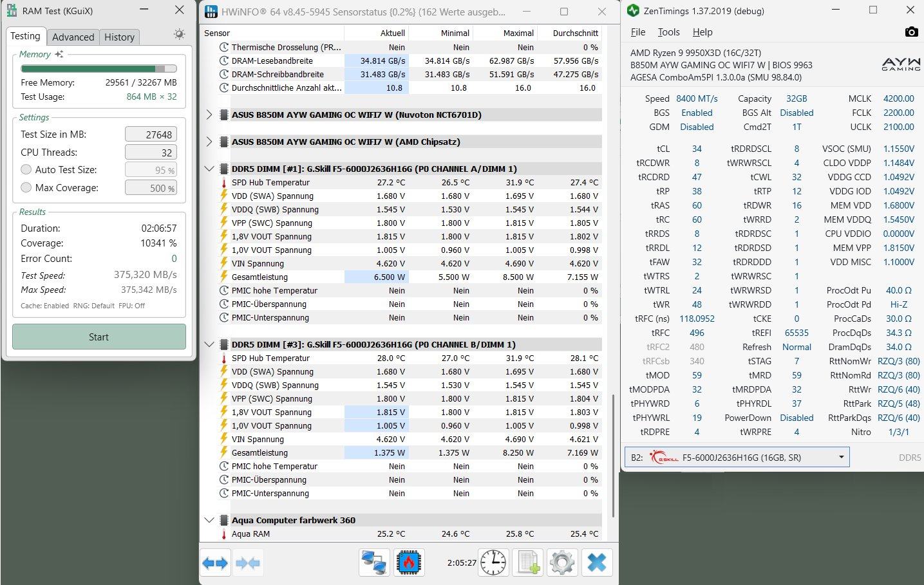
Task: Click the chip icon beside Aqua Computer farbwerk 360
Action: (x=224, y=520)
